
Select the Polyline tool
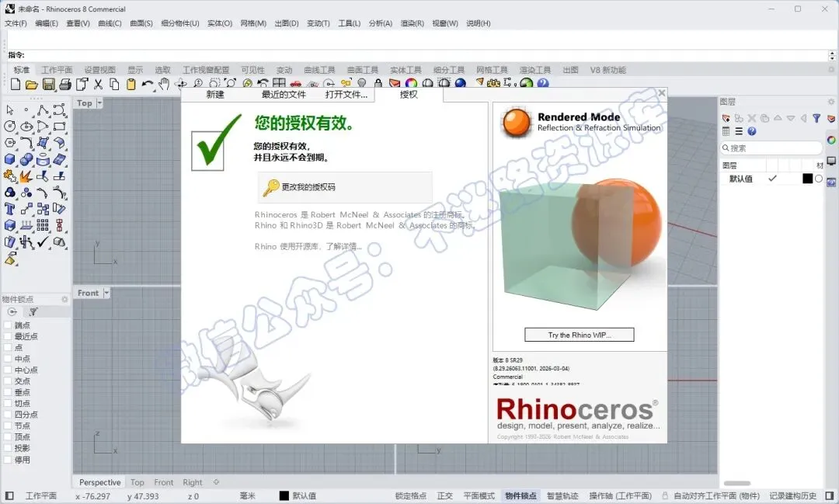coord(43,110)
